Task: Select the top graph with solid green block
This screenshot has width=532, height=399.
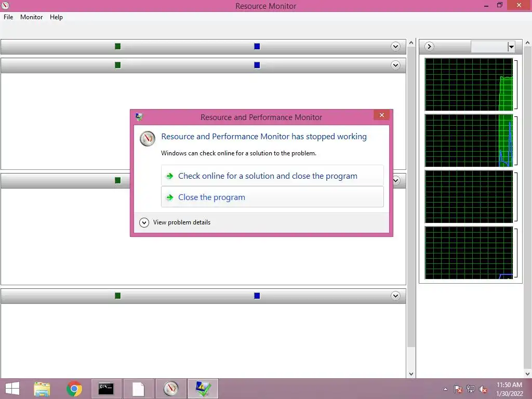Action: [x=469, y=85]
